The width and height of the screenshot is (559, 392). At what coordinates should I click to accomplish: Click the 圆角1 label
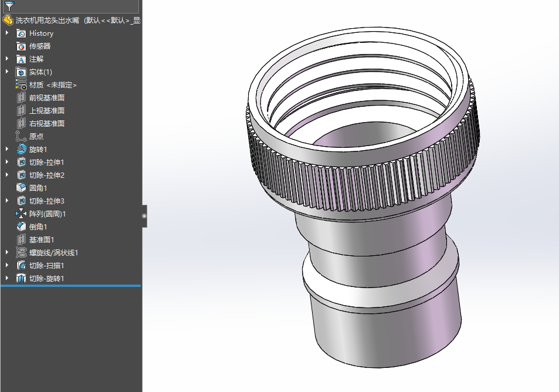[x=38, y=188]
